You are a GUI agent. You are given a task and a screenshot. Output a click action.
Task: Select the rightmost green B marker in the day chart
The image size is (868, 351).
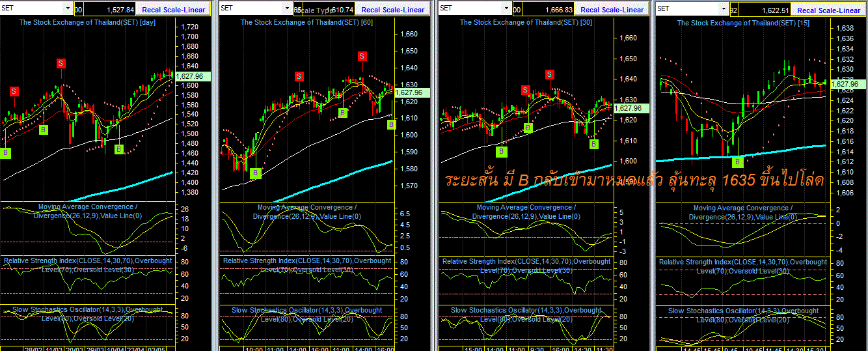point(119,149)
